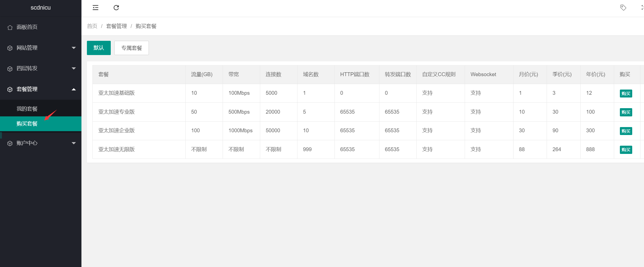The width and height of the screenshot is (644, 267).
Task: Select the 默认 tab
Action: (99, 48)
